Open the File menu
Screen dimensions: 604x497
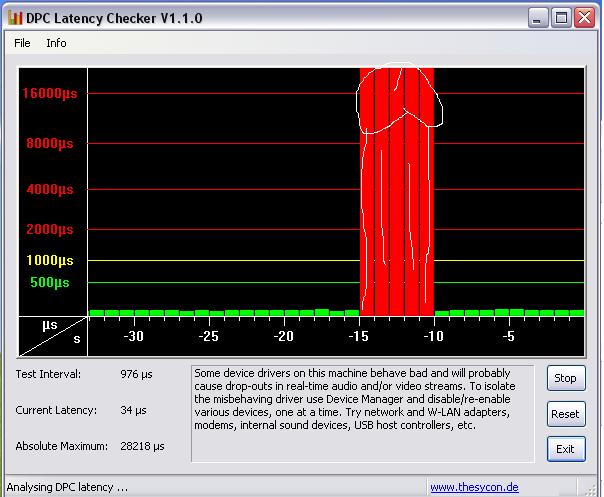click(x=22, y=43)
